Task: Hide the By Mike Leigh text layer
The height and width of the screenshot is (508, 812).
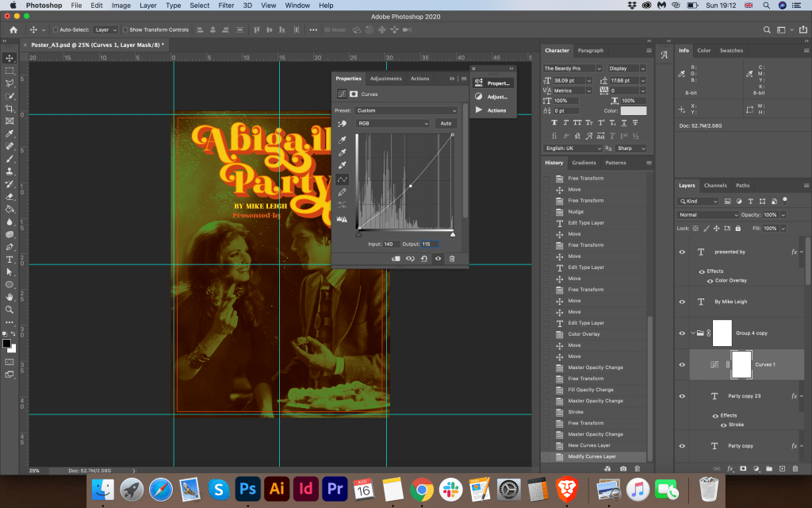Action: (x=682, y=302)
